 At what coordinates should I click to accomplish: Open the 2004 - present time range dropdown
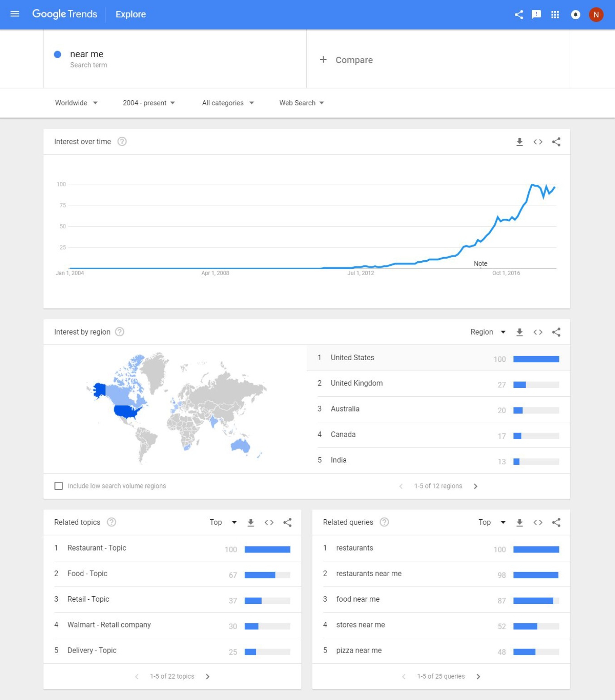[x=149, y=103]
